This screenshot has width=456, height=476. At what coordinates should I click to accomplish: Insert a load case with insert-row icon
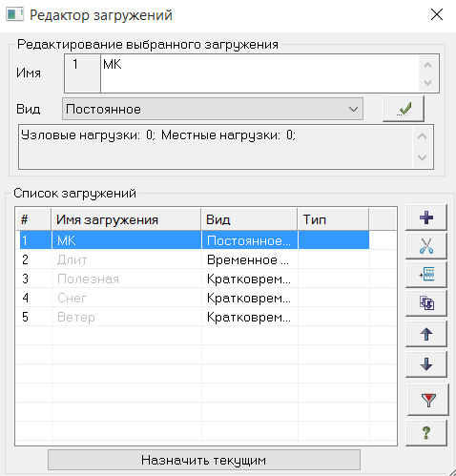point(426,274)
